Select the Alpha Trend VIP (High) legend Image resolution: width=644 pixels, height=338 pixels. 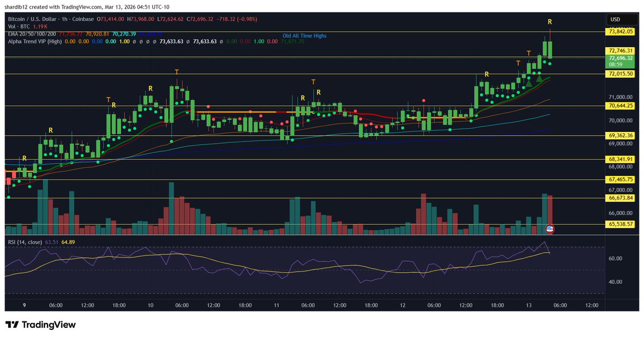(35, 41)
